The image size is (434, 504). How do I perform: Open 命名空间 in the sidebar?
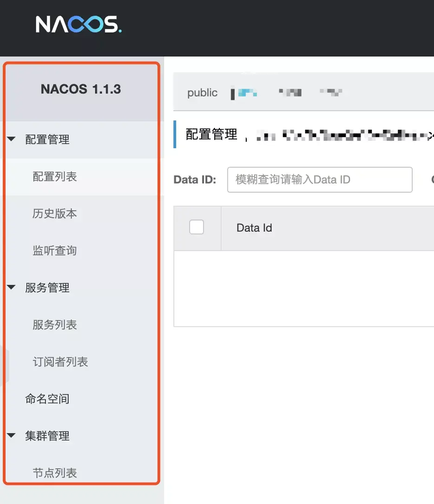pyautogui.click(x=47, y=398)
